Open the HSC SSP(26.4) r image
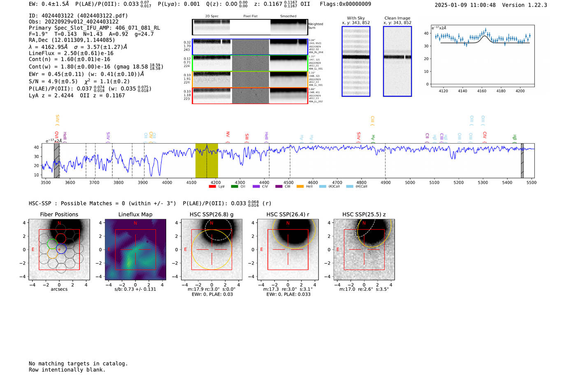The image size is (576, 392). 288,250
